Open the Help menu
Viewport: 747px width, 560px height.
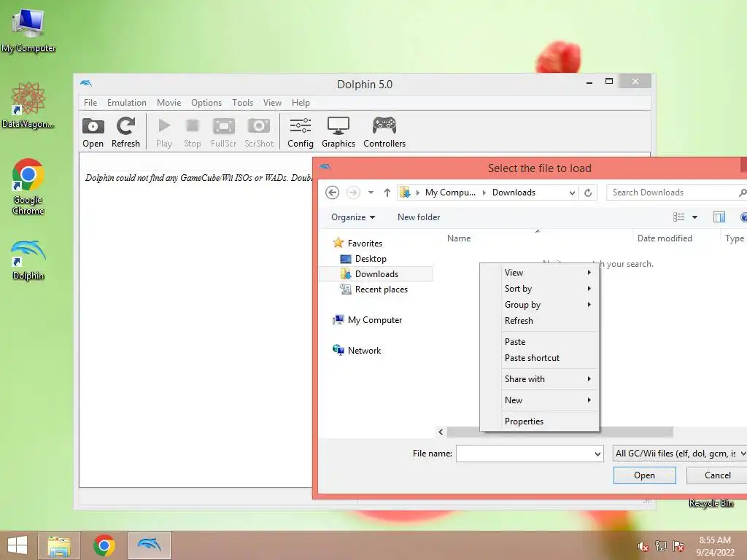[301, 102]
